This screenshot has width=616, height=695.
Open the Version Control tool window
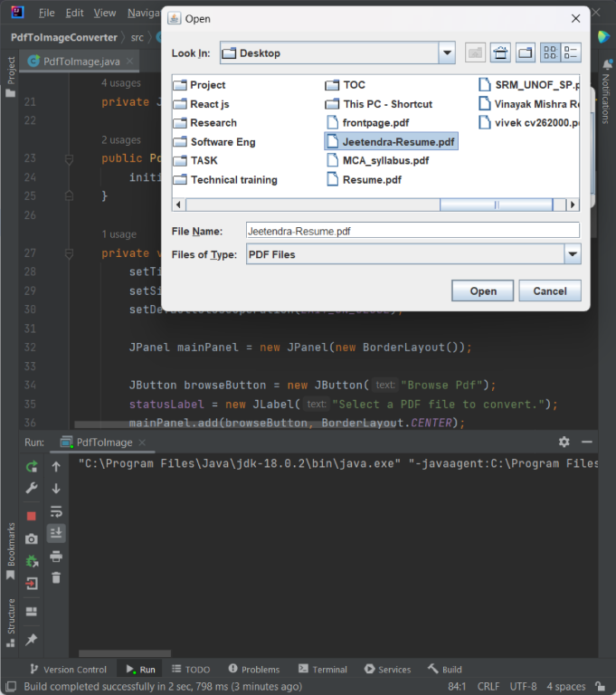tap(68, 670)
